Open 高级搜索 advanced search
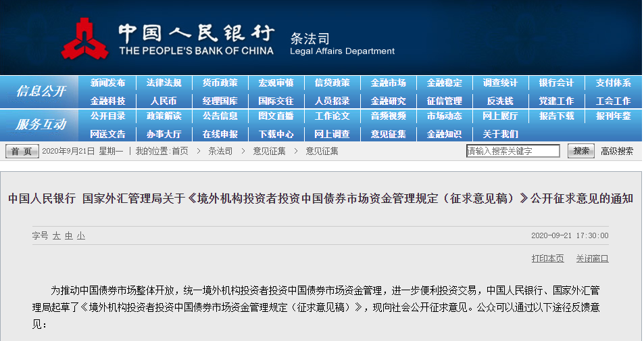The height and width of the screenshot is (341, 644). coord(617,152)
